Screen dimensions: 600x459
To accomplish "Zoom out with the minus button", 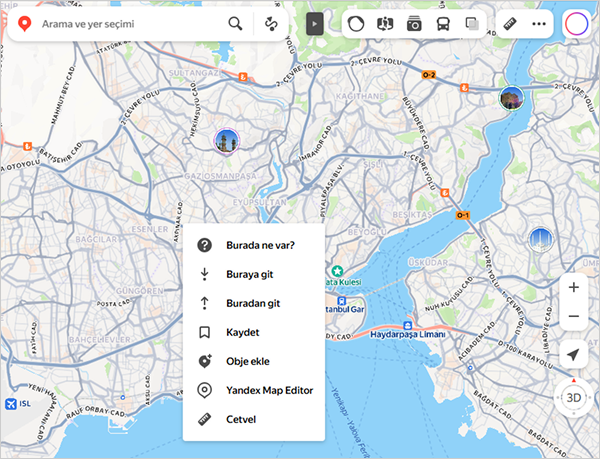I will pyautogui.click(x=573, y=316).
